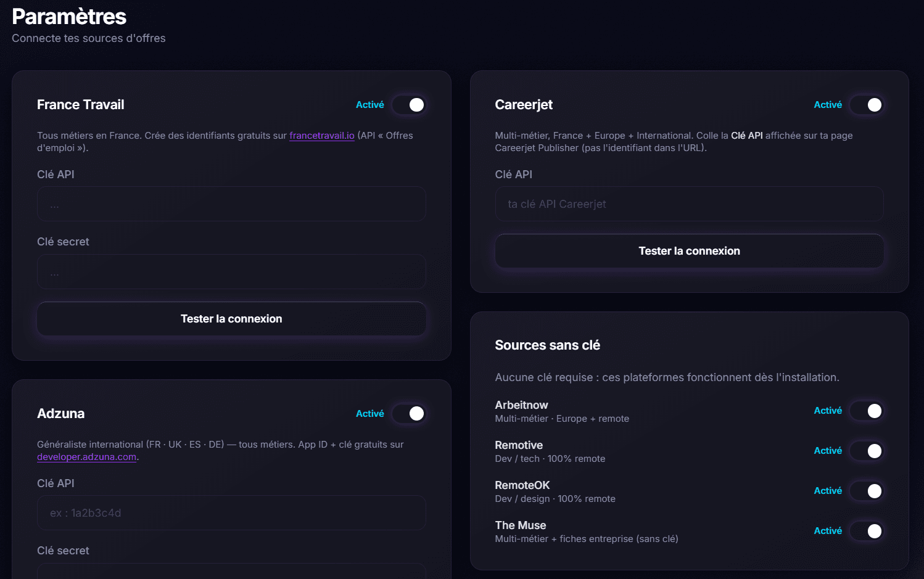The width and height of the screenshot is (924, 579).
Task: Disable the France Travail source toggle
Action: coord(409,105)
